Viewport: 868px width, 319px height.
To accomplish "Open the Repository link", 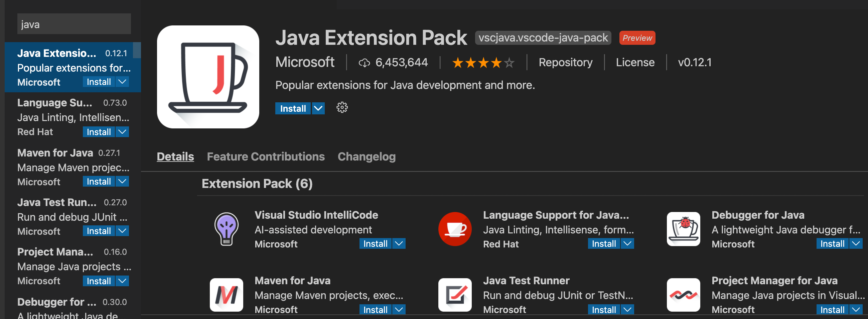I will [565, 63].
